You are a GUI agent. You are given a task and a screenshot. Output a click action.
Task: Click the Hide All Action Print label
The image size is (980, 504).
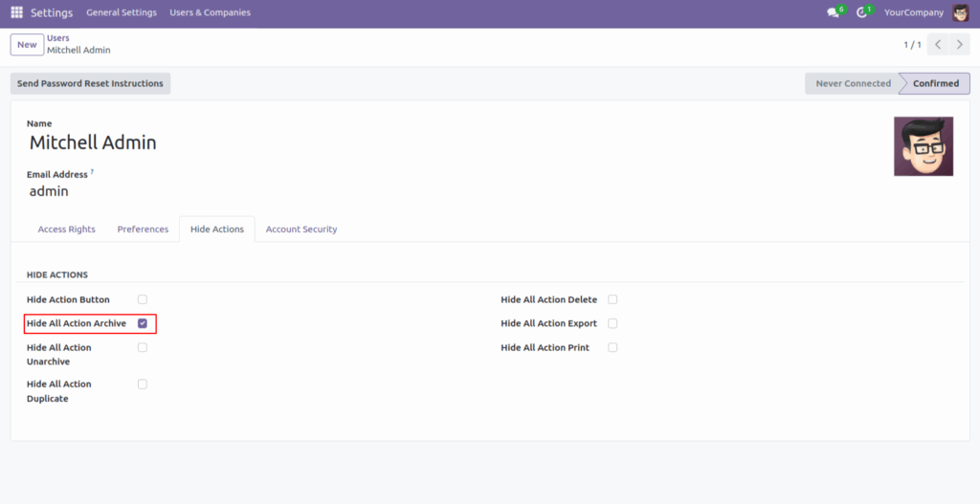pos(545,347)
